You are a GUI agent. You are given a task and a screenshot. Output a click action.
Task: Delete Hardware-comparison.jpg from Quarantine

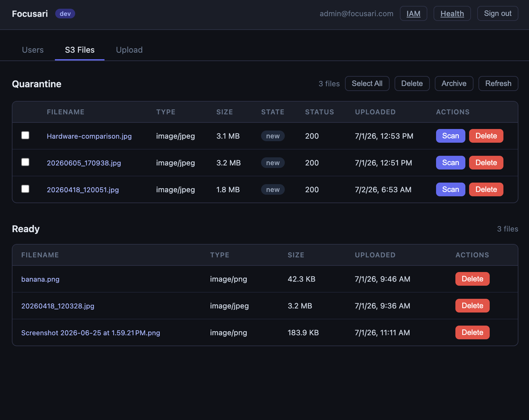coord(486,136)
